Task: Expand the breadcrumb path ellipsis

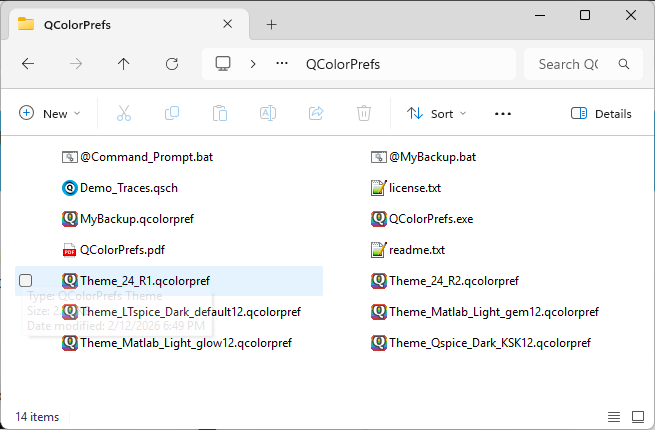Action: point(281,64)
